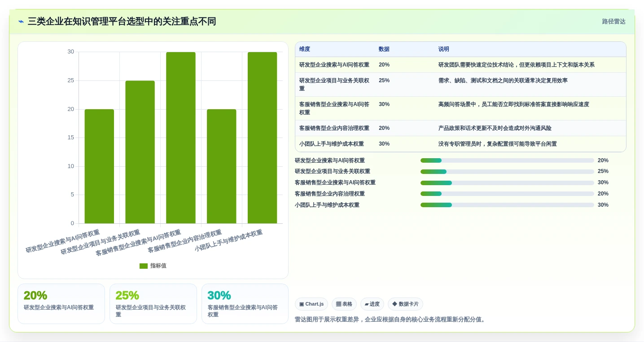The image size is (644, 342).
Task: Click the 说明 column header
Action: click(x=444, y=49)
